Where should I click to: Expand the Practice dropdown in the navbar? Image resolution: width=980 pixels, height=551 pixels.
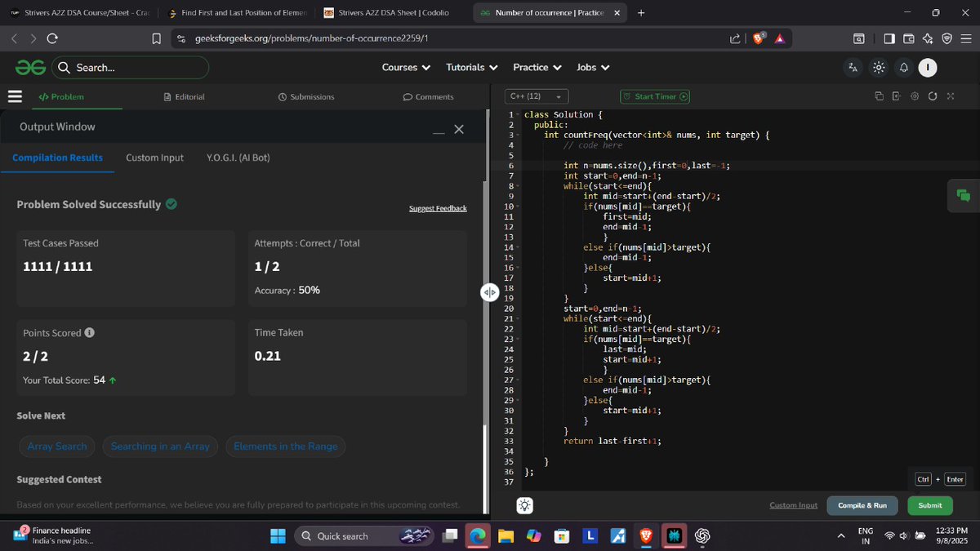point(537,67)
